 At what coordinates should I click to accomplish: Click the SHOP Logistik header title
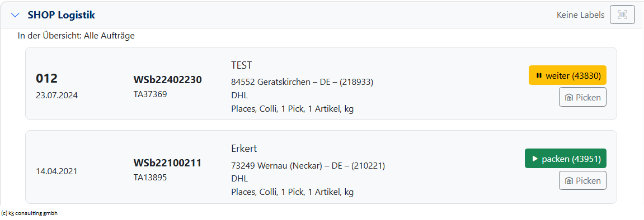[x=61, y=15]
